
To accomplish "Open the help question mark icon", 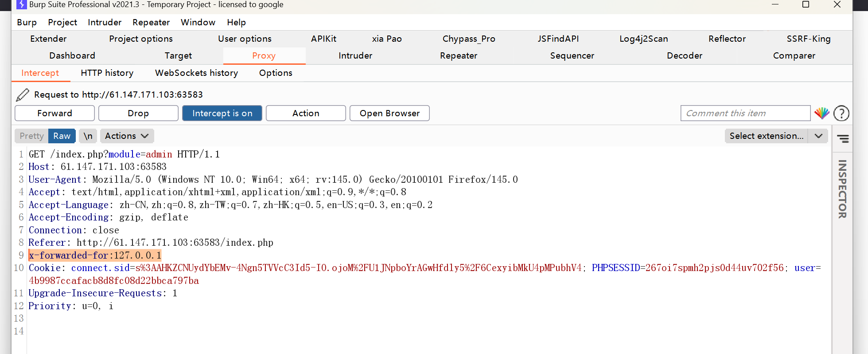I will pyautogui.click(x=841, y=113).
